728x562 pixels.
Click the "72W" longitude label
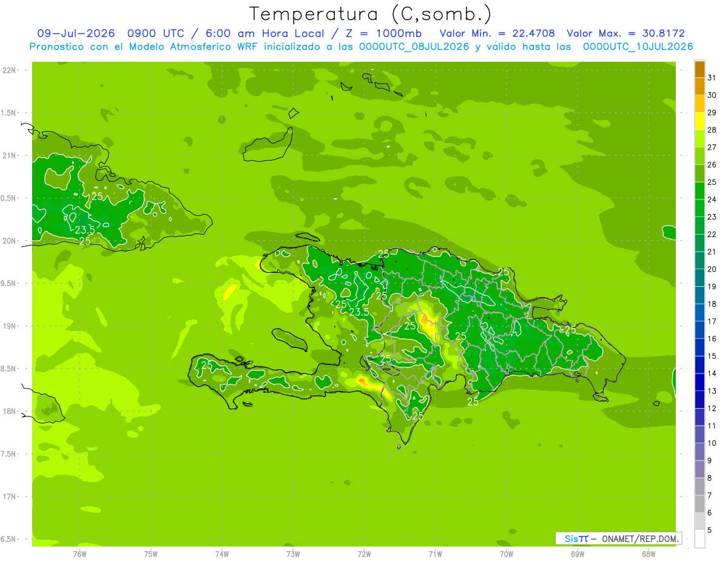point(364,554)
